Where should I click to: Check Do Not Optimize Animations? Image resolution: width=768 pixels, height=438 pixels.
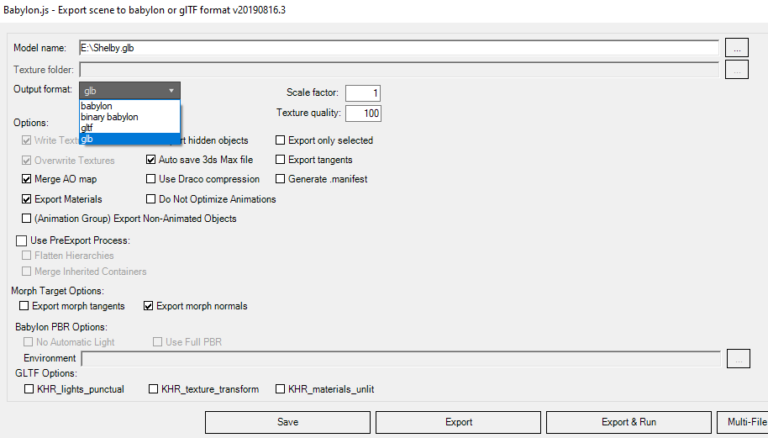(151, 199)
